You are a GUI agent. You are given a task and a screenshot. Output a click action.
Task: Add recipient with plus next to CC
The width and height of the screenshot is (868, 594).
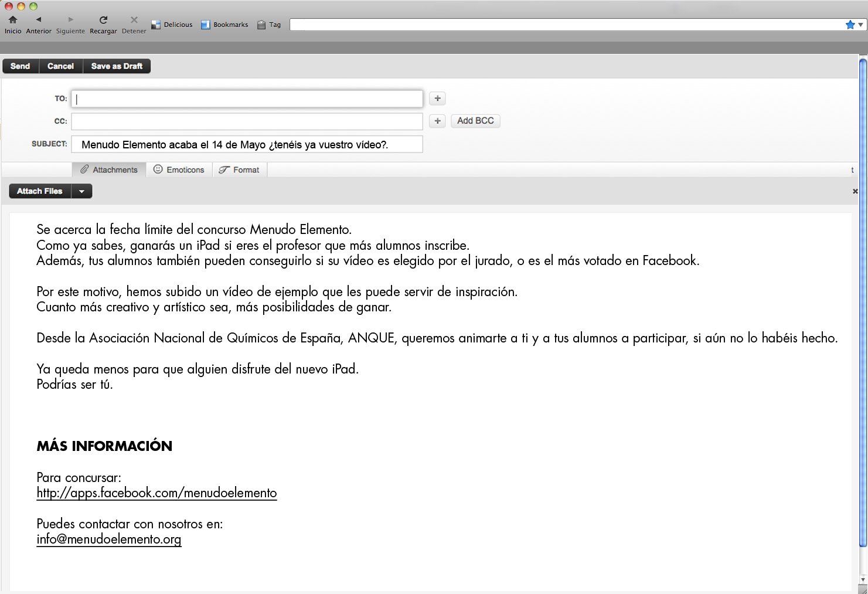point(437,121)
